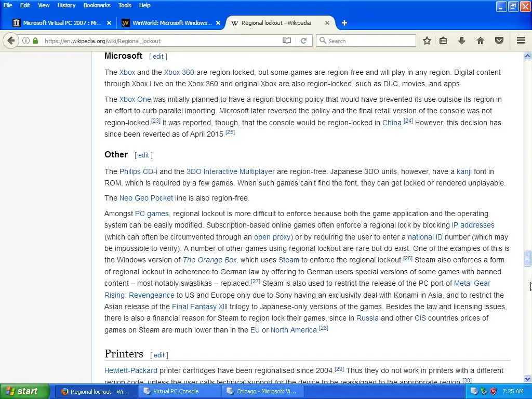View the green padlock security details
532x399 pixels.
click(35, 41)
